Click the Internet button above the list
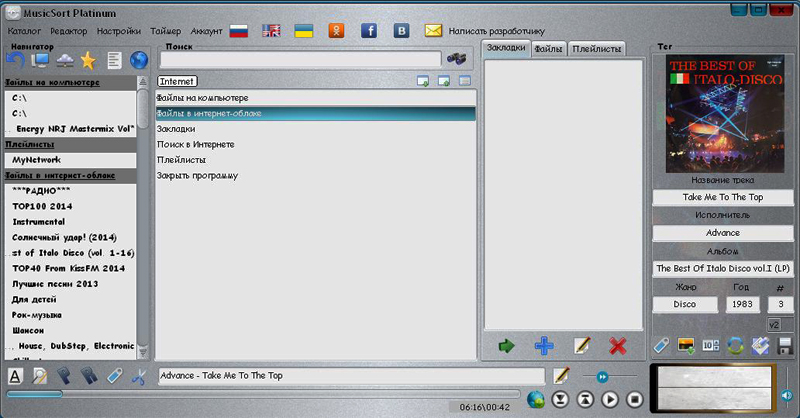This screenshot has height=418, width=800. click(x=177, y=81)
